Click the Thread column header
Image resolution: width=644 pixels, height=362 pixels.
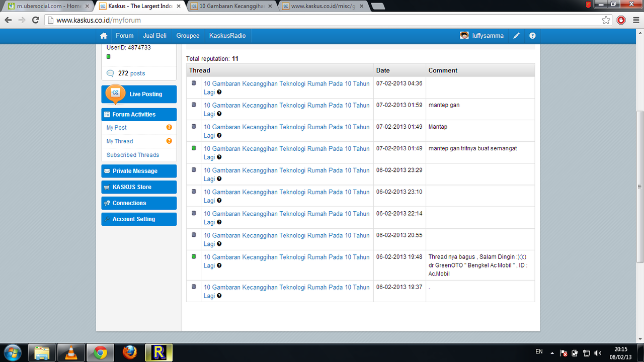pyautogui.click(x=280, y=70)
